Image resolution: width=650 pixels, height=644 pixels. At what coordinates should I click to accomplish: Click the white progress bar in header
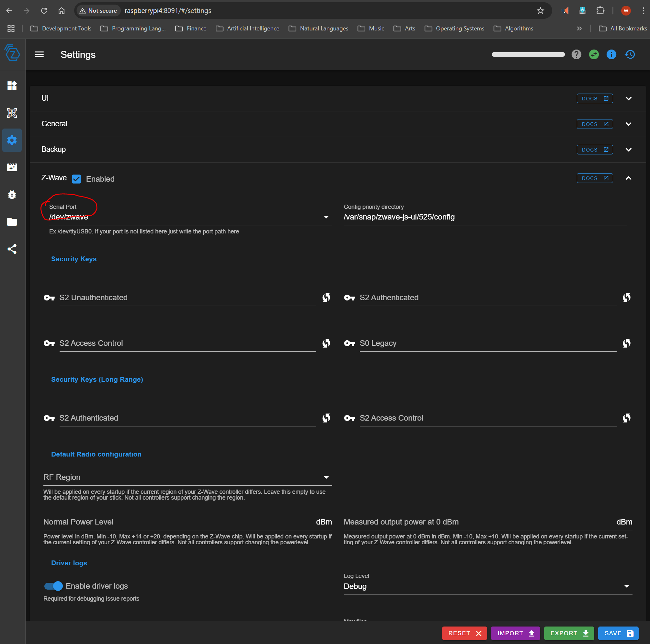pos(528,54)
